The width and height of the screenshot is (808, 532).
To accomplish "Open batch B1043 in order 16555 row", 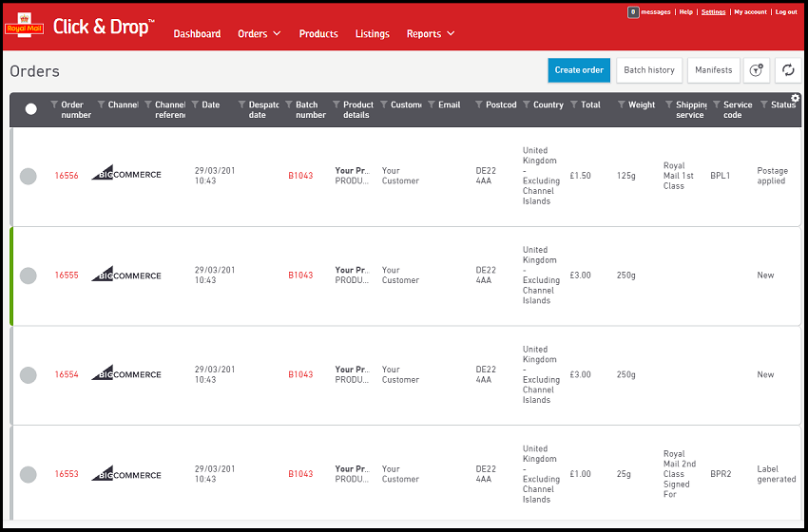I will pyautogui.click(x=300, y=275).
